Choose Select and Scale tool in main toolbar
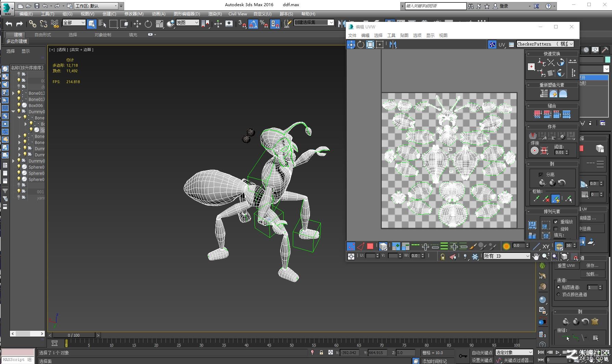Viewport: 612px width, 364px height. pos(159,24)
